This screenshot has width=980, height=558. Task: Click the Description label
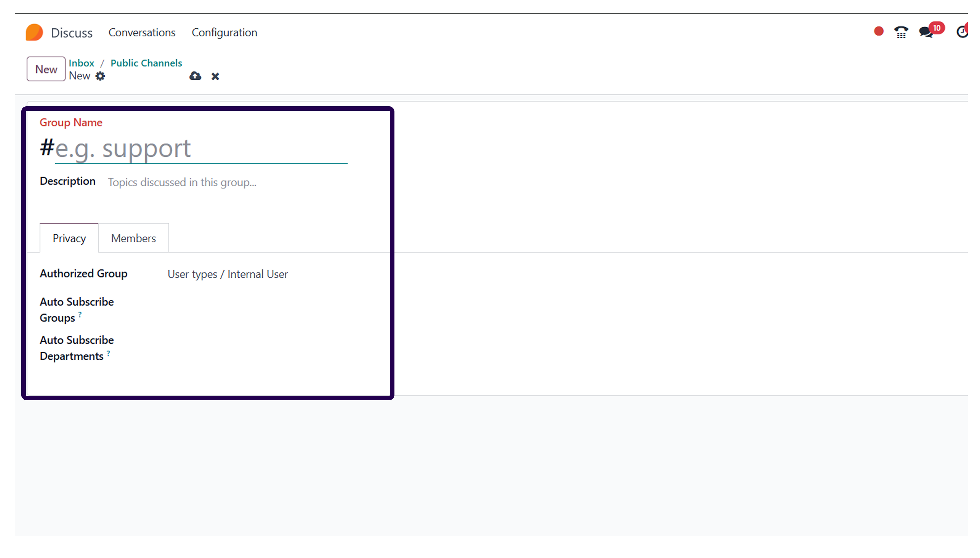coord(67,181)
